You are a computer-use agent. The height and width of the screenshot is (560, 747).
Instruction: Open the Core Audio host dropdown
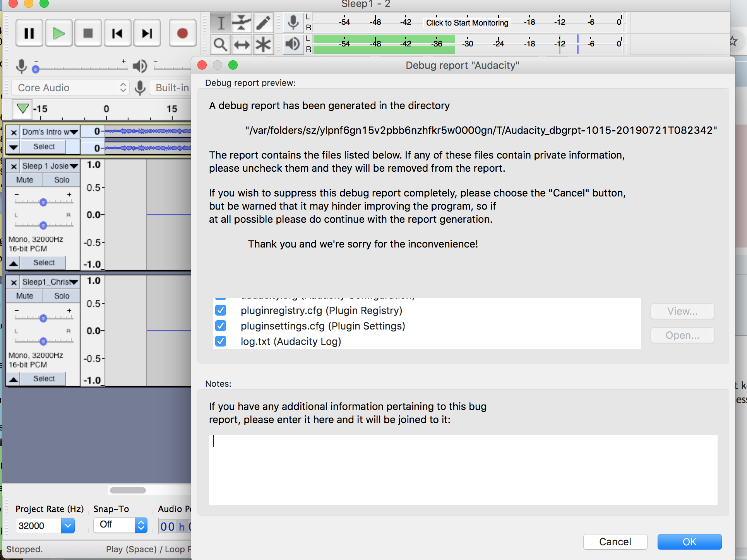[70, 88]
